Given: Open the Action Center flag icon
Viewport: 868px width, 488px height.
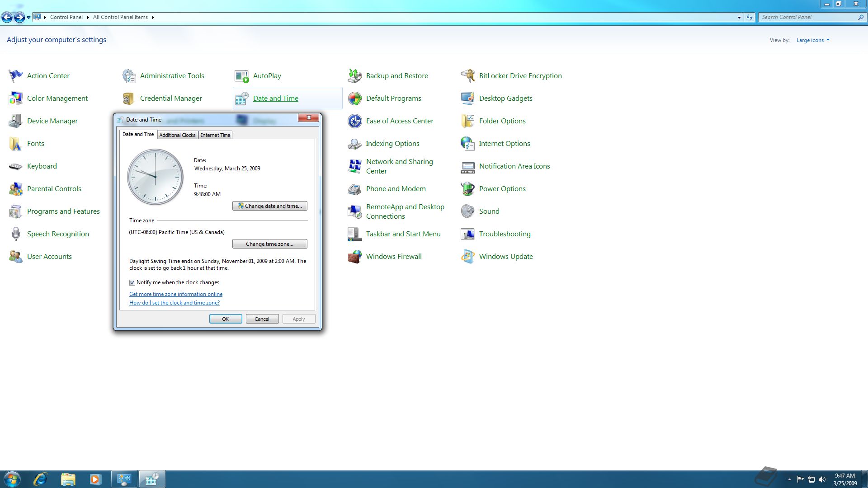Looking at the screenshot, I should [15, 76].
